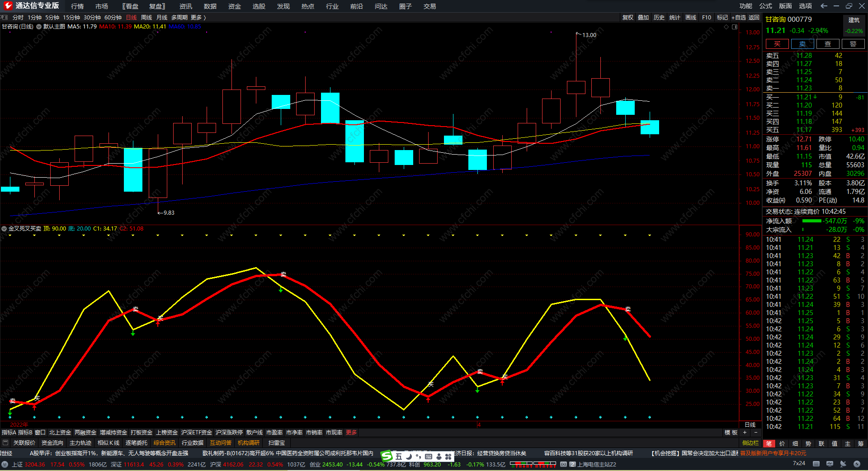Viewport: 868px width, 471px height.
Task: Open the 窗口 count selector
Action: (x=40, y=433)
